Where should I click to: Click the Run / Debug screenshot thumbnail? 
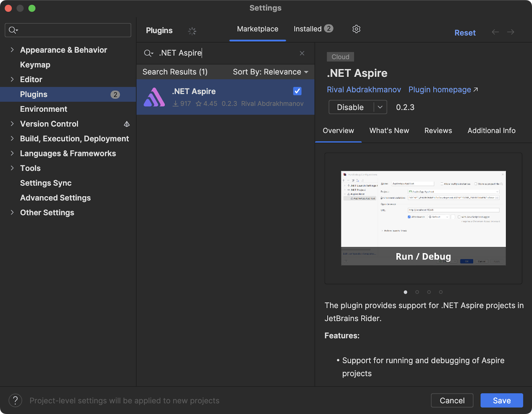coord(423,218)
